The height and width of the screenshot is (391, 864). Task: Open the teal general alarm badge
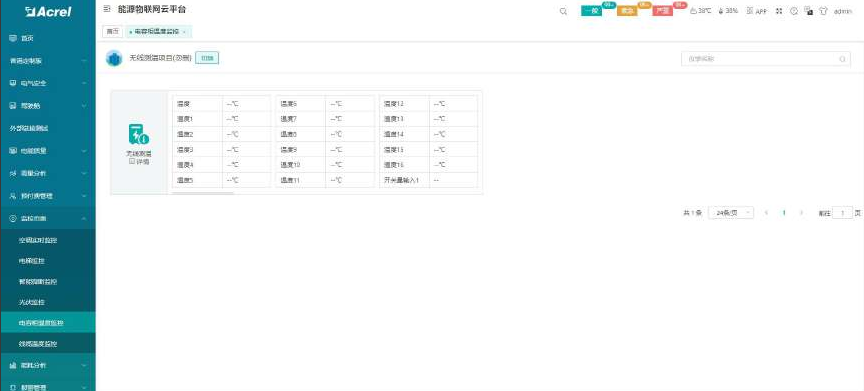tap(591, 11)
